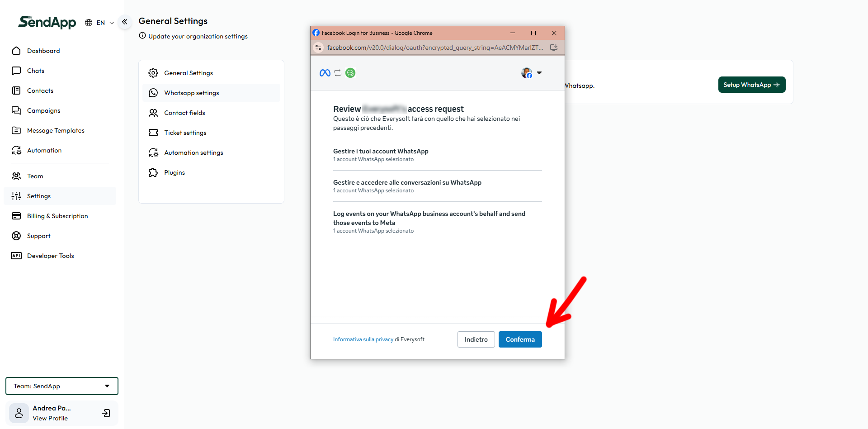This screenshot has height=429, width=868.
Task: Click the Ticket settings icon
Action: pos(153,133)
